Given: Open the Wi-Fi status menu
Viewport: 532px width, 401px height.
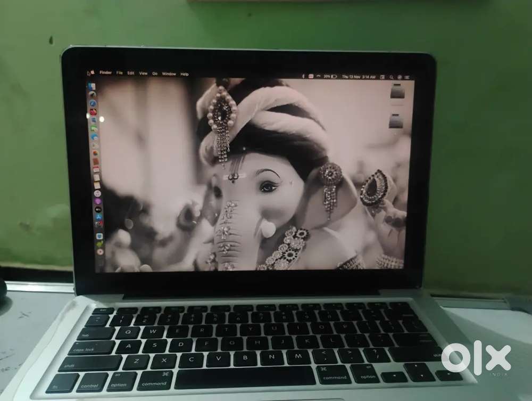Looking at the screenshot, I should pos(318,76).
